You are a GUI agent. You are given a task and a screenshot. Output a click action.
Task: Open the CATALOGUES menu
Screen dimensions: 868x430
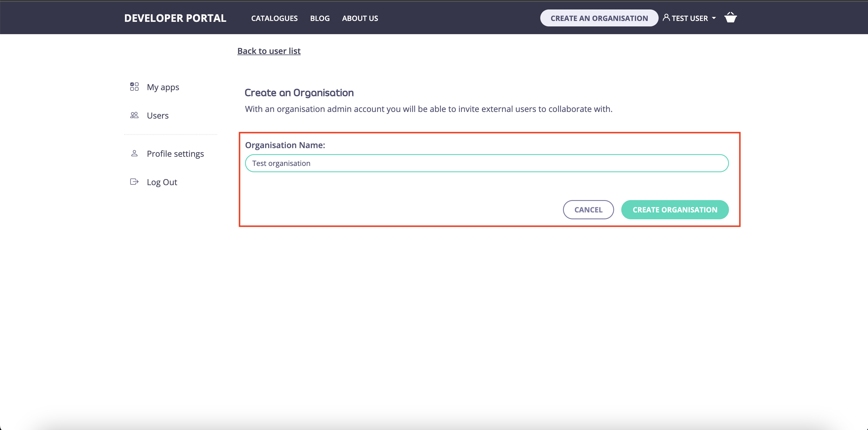pyautogui.click(x=274, y=18)
